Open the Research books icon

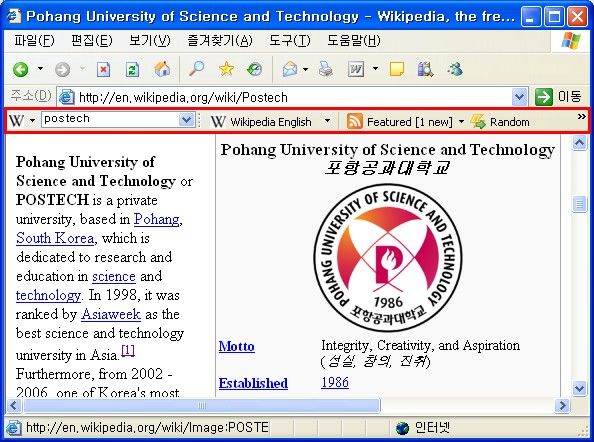tap(425, 69)
